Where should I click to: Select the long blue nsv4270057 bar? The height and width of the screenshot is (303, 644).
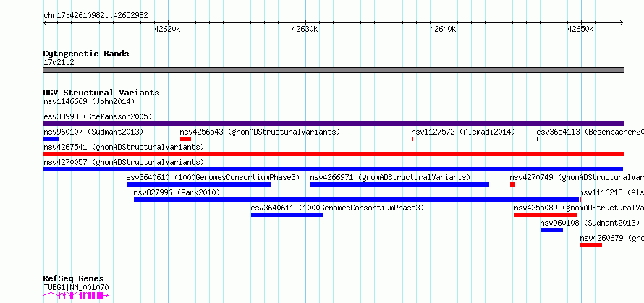[333, 169]
